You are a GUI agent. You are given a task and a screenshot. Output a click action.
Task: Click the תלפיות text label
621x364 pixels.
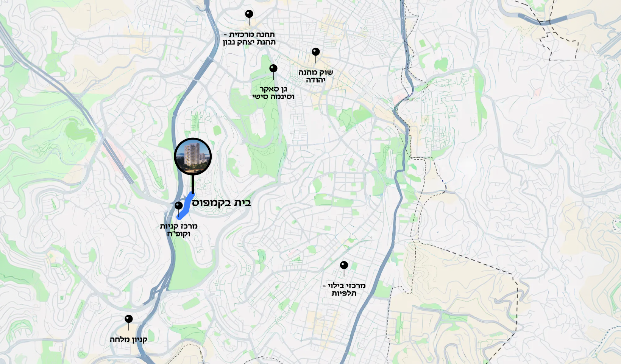pyautogui.click(x=344, y=294)
